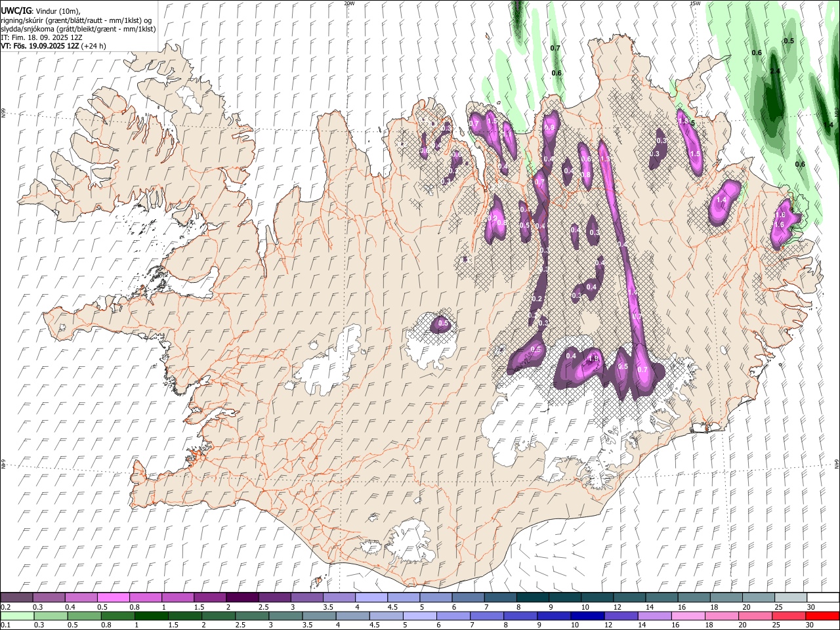Click the 30 label under the upper legend row

810,607
